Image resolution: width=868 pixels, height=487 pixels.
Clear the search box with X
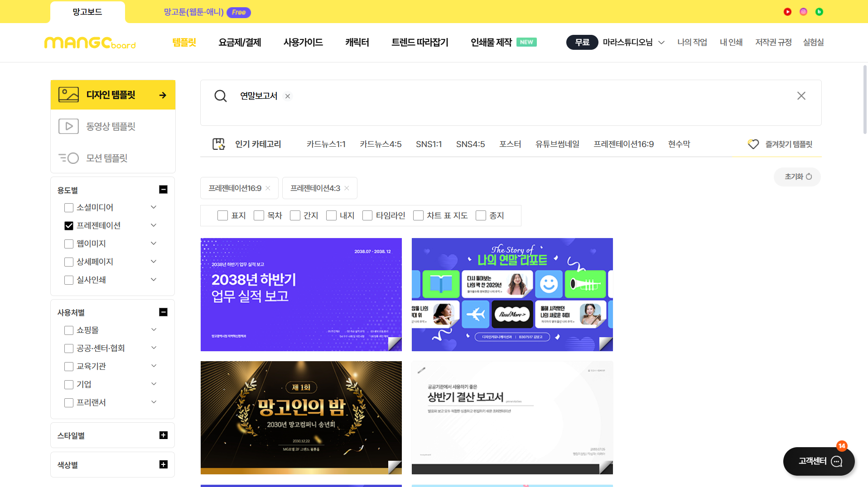pos(801,96)
